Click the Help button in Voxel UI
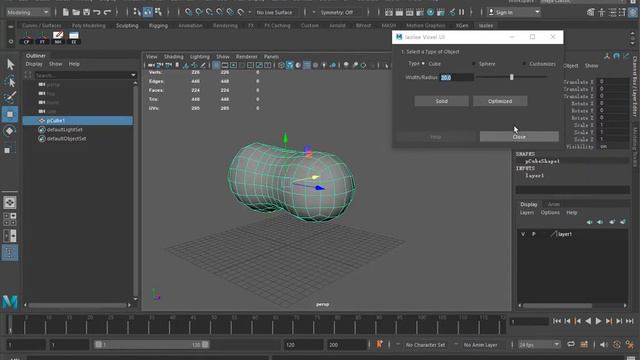The width and height of the screenshot is (640, 360). (x=436, y=137)
